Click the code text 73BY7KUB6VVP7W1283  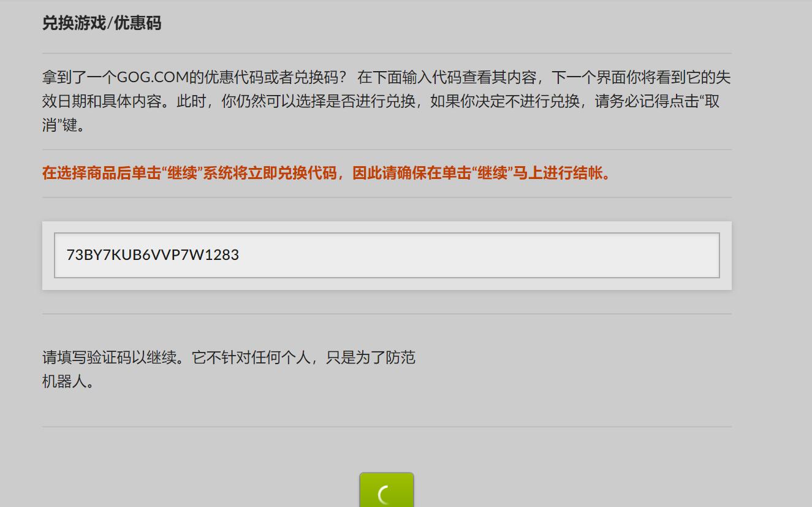coord(153,255)
